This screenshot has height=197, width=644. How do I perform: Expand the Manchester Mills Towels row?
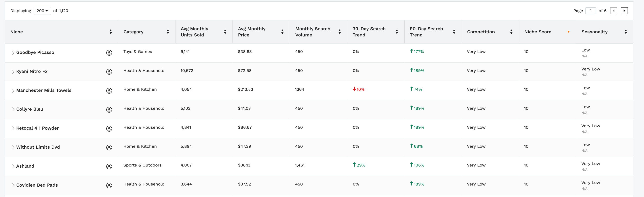point(13,91)
